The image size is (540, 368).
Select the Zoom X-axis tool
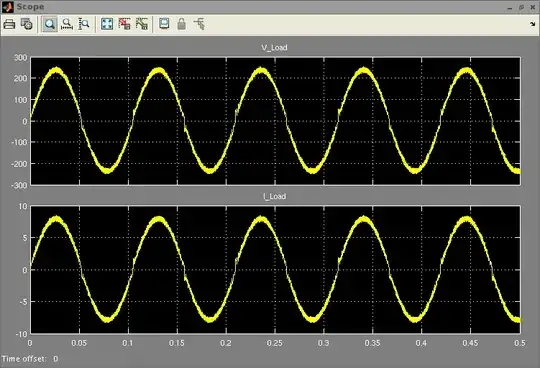[67, 24]
